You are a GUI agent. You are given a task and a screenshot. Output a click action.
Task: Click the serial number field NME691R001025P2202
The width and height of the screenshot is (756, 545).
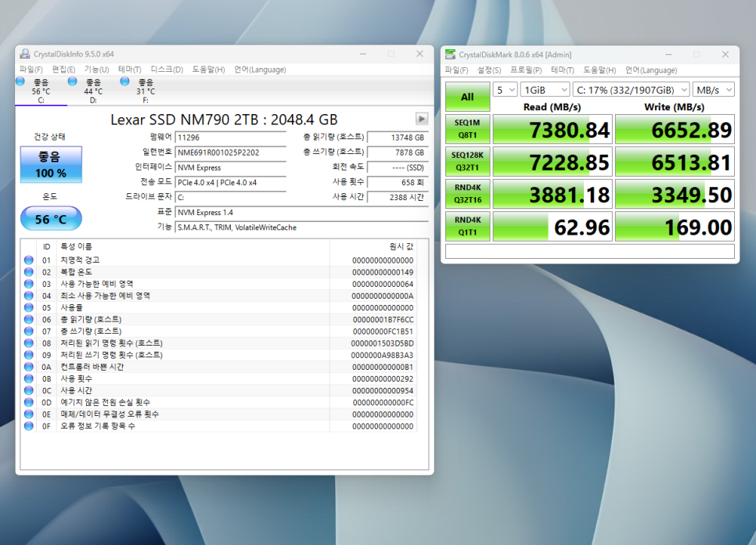pyautogui.click(x=230, y=152)
